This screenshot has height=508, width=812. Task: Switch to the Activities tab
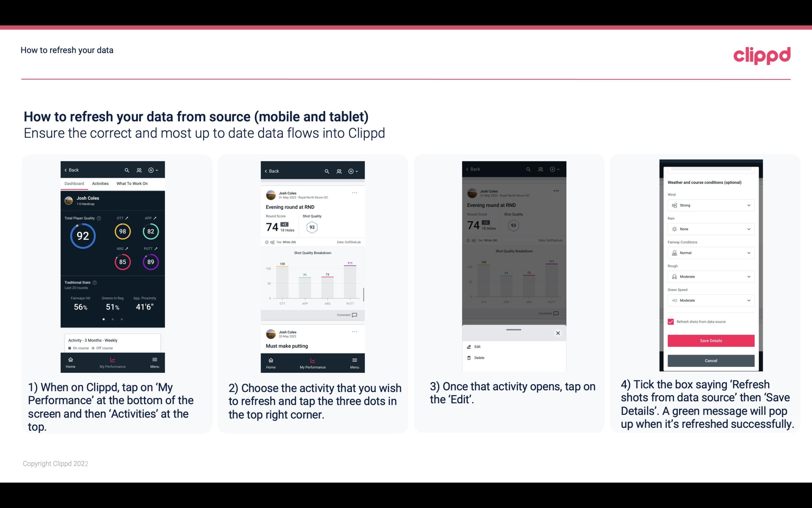click(100, 183)
